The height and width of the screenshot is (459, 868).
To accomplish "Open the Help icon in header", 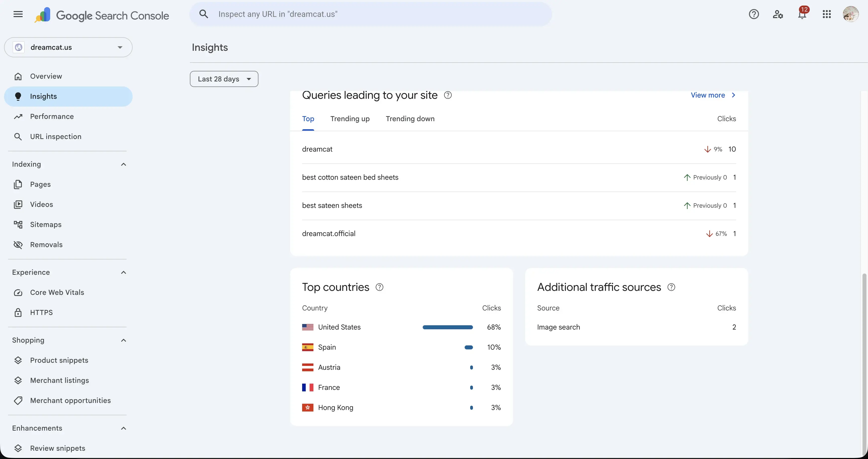I will (754, 14).
